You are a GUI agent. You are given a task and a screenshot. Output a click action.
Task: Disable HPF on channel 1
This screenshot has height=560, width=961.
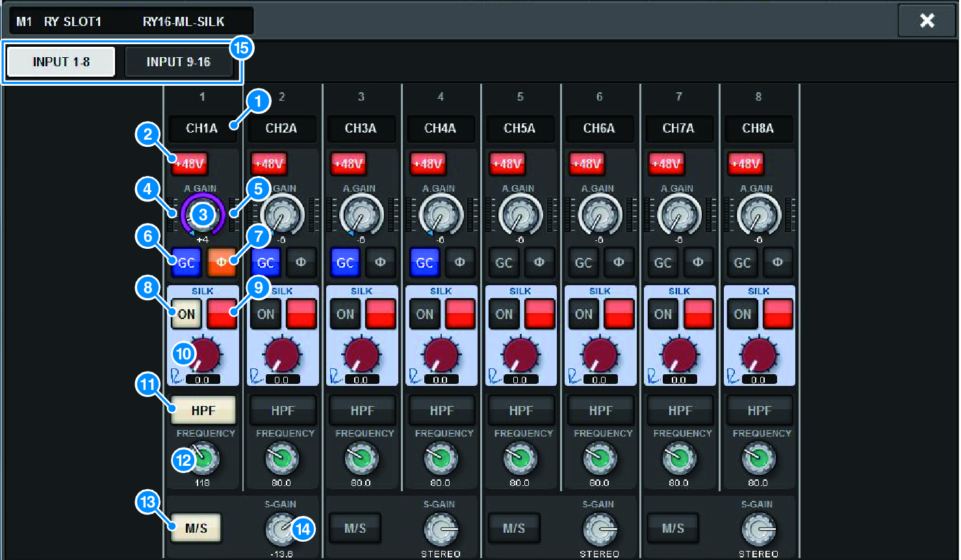[203, 411]
